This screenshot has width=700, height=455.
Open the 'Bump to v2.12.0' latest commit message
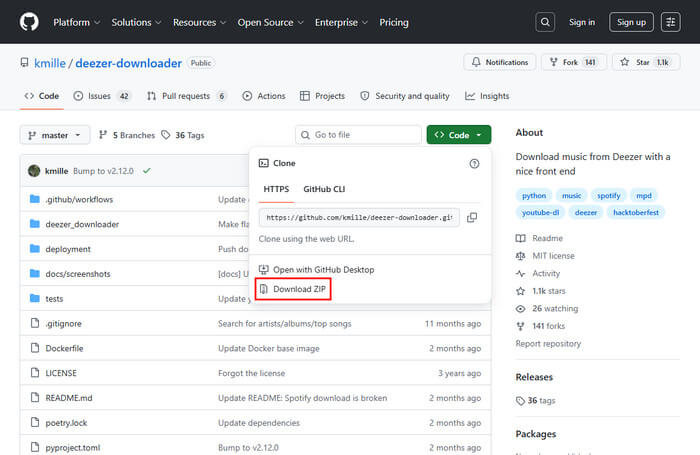(103, 171)
